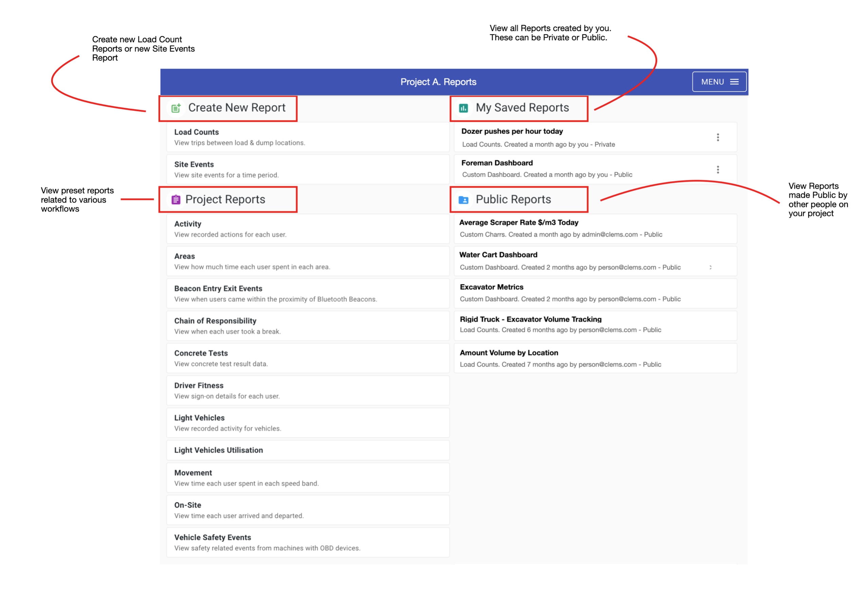
Task: Click the Create New Report icon
Action: (176, 108)
